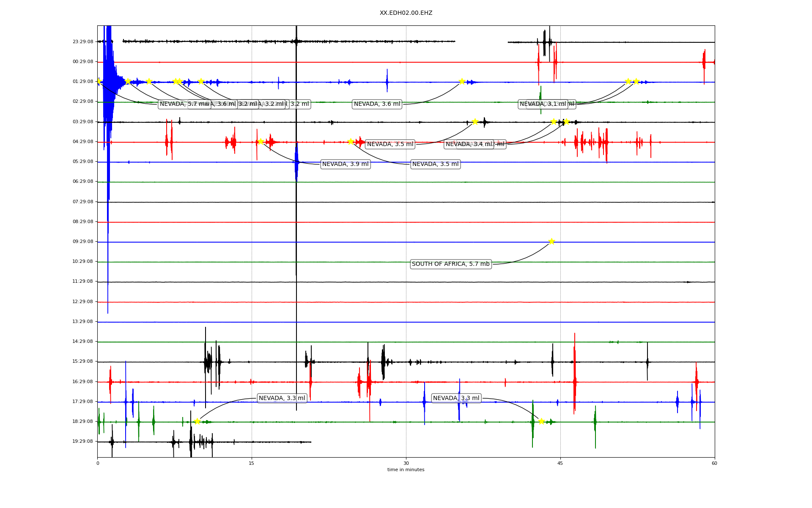
Task: Click the 09:29:08 row time label
Action: click(83, 242)
